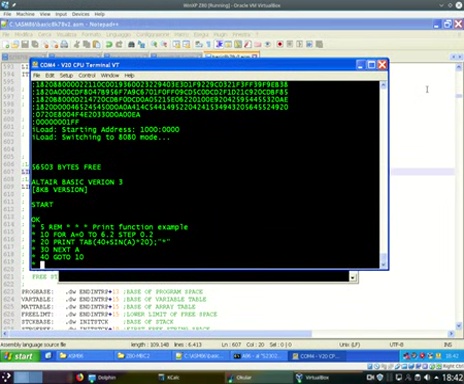The image size is (464, 384).
Task: Open the dropdown arrow below the terminal window
Action: point(353,277)
